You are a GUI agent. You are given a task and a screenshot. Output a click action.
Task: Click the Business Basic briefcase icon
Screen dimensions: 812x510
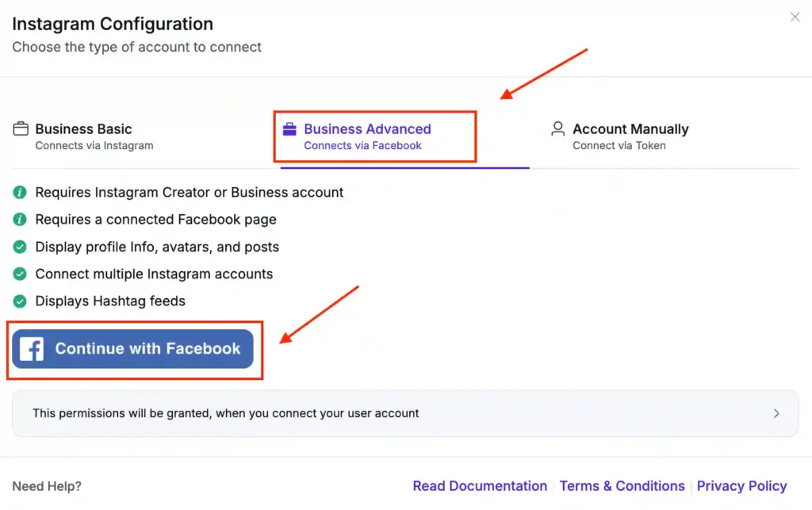pyautogui.click(x=20, y=128)
